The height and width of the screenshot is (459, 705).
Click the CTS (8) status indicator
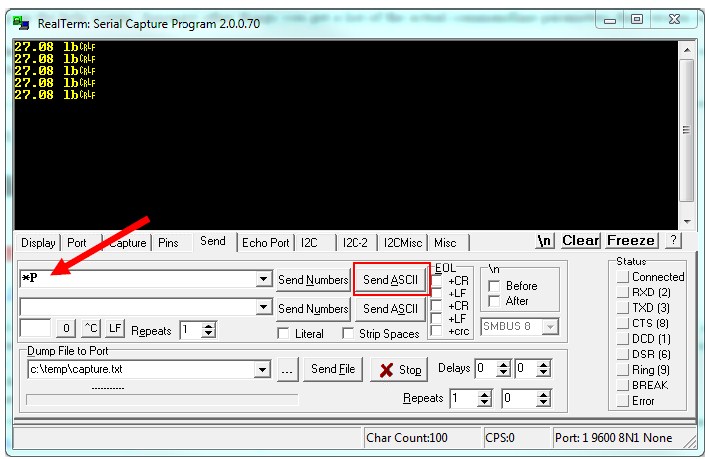(622, 323)
